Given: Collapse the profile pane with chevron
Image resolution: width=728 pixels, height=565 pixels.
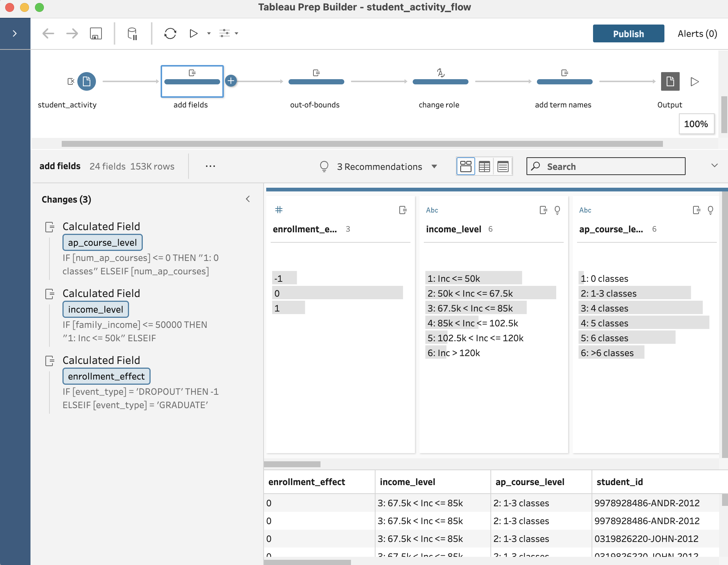Looking at the screenshot, I should click(x=714, y=165).
